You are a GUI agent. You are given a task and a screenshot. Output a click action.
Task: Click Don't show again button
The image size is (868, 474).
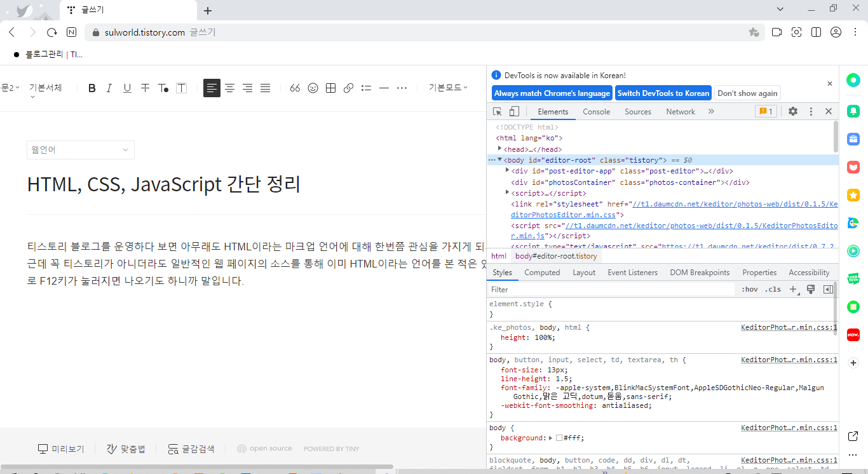point(747,93)
